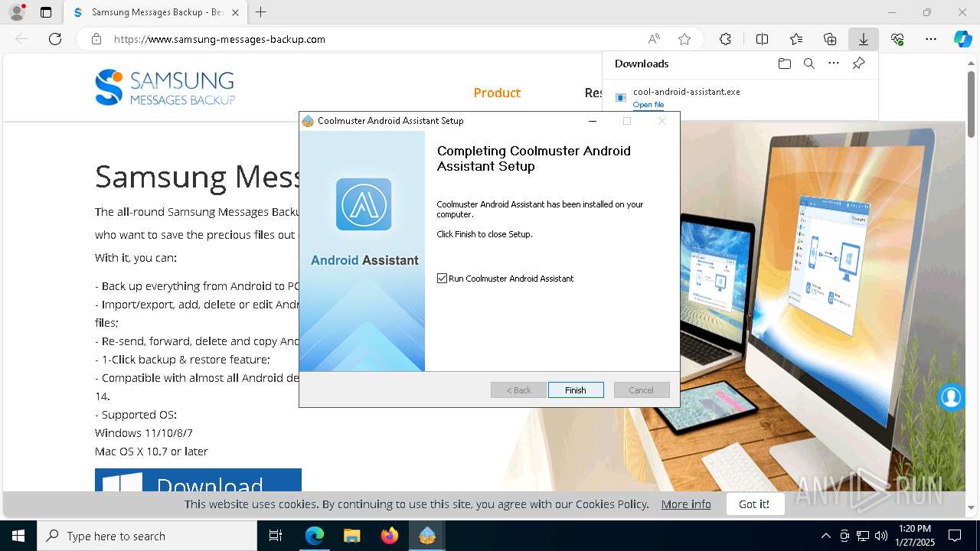Click the blue chat support icon
This screenshot has height=551, width=980.
click(951, 397)
